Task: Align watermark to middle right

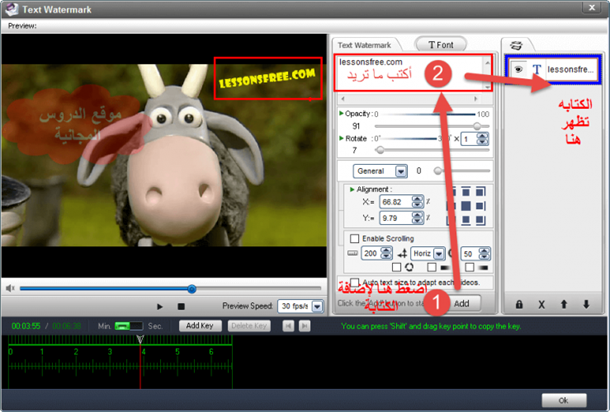Action: click(481, 206)
